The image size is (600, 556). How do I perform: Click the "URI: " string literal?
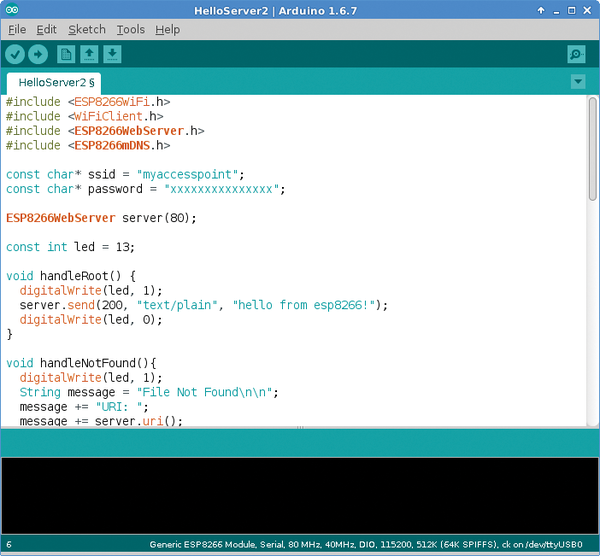[119, 407]
